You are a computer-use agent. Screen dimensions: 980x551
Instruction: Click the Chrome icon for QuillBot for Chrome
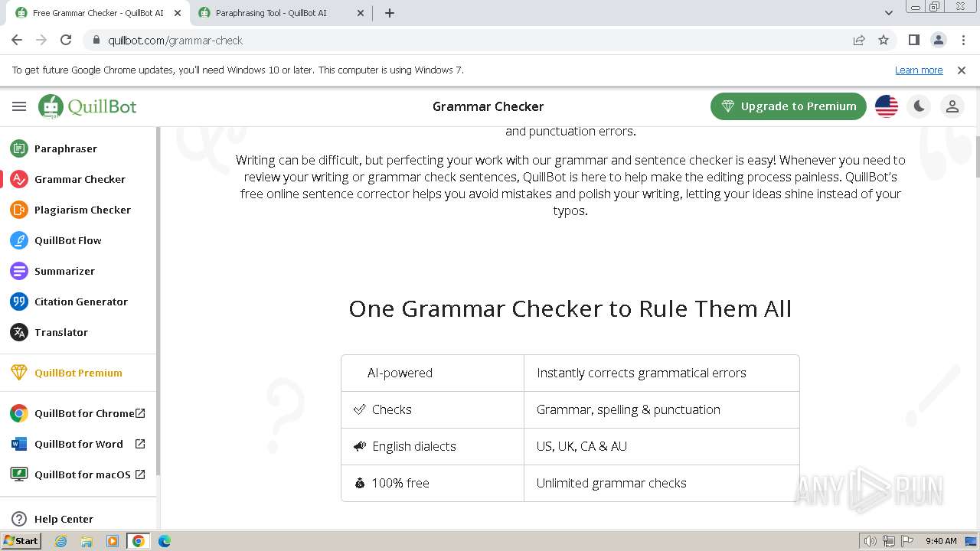coord(19,413)
